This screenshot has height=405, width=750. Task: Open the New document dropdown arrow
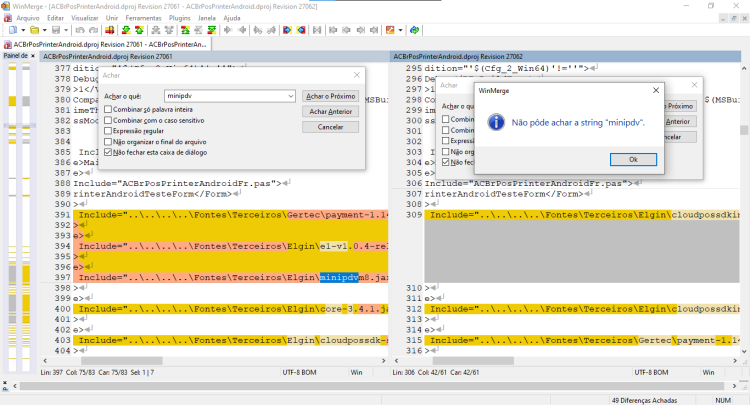[x=23, y=30]
